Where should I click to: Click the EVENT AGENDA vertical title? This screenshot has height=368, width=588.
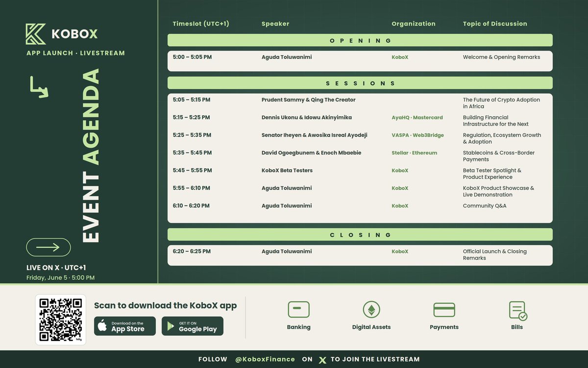click(x=91, y=156)
